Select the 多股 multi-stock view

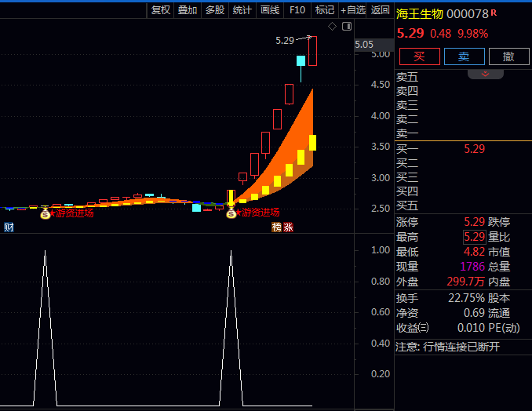(215, 10)
